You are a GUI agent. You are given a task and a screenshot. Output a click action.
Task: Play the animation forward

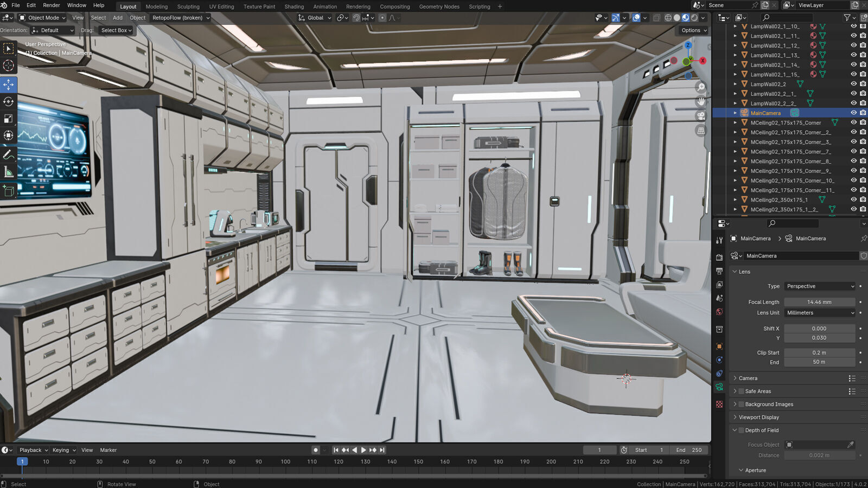pos(363,450)
